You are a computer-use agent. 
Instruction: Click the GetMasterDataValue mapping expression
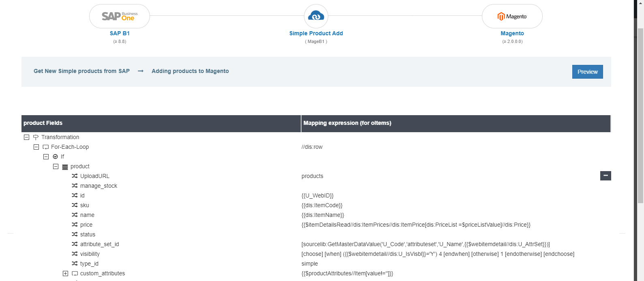[x=426, y=244]
